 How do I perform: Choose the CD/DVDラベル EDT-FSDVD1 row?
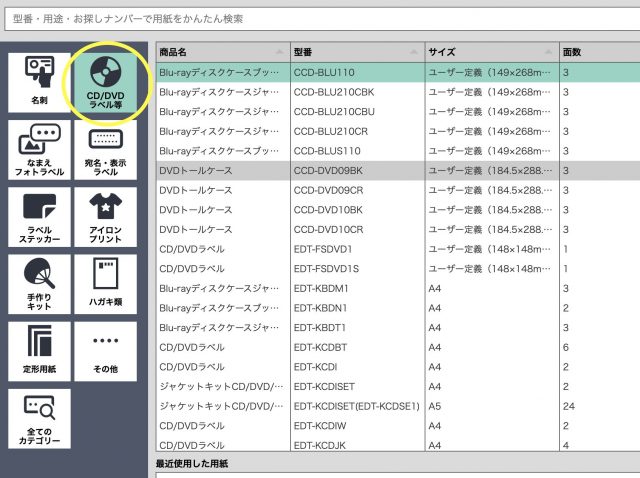point(356,249)
